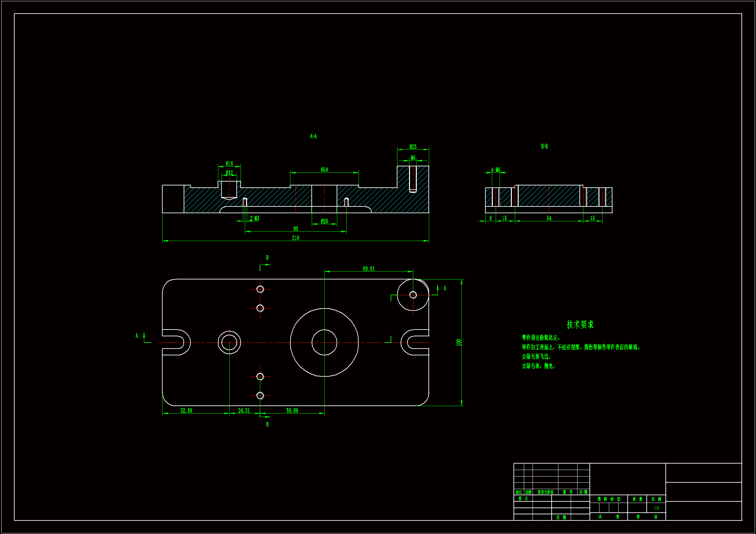Click the Ø20 dimension text
Viewport: 756px width, 534px height.
point(324,221)
